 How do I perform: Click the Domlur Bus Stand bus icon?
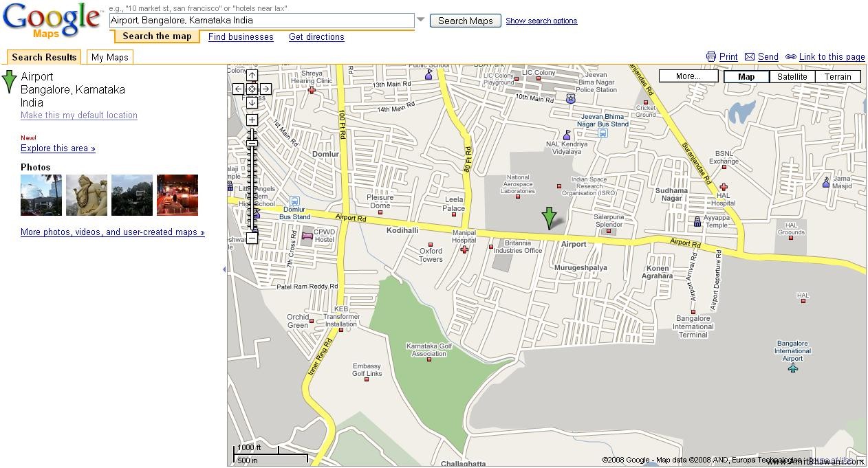tap(295, 202)
